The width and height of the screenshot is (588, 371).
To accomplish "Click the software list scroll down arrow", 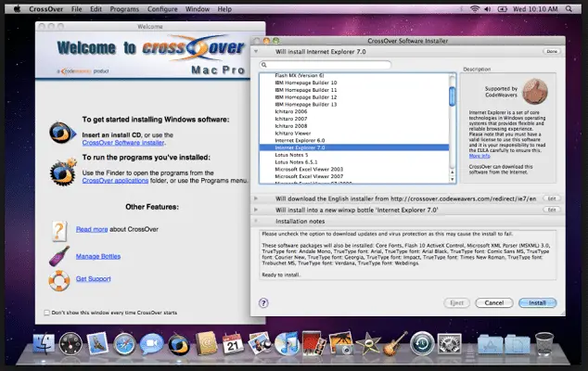I will [x=453, y=179].
